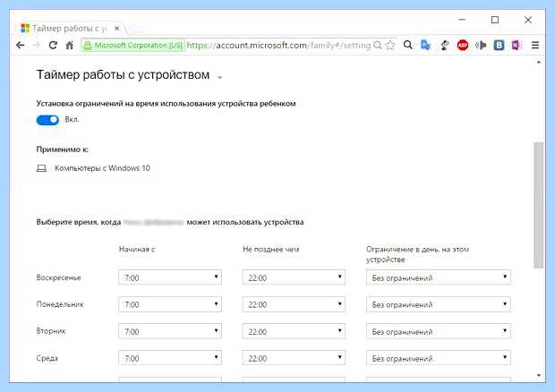
Task: Expand the chevron beside Таймер работы с устройством
Action: [220, 77]
